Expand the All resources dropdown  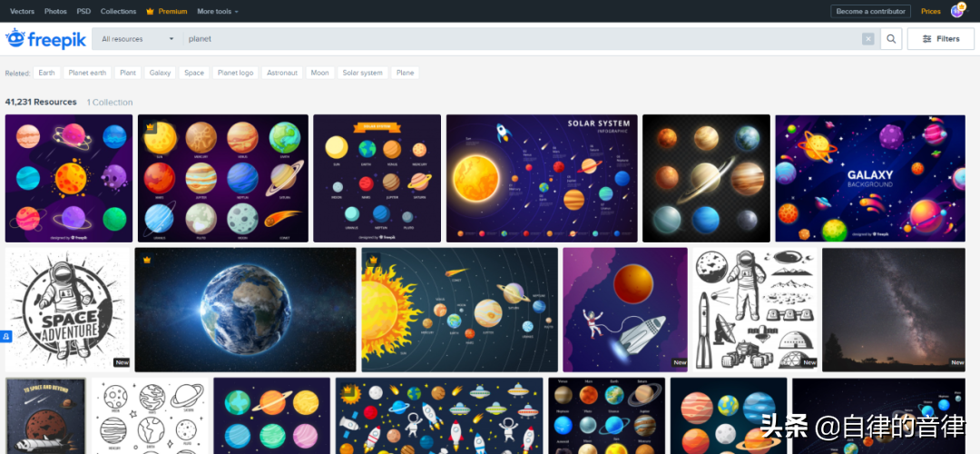pyautogui.click(x=137, y=39)
